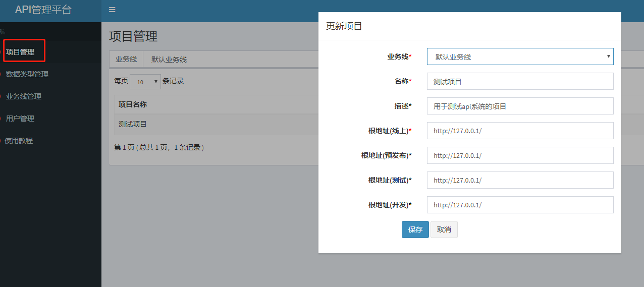Open 使用教程 from the sidebar
This screenshot has height=287, width=644.
pyautogui.click(x=19, y=141)
